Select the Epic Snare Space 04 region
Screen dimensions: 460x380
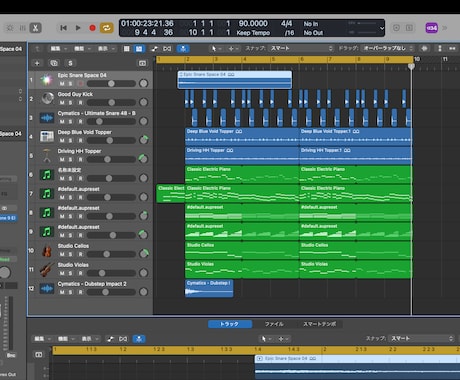[235, 80]
